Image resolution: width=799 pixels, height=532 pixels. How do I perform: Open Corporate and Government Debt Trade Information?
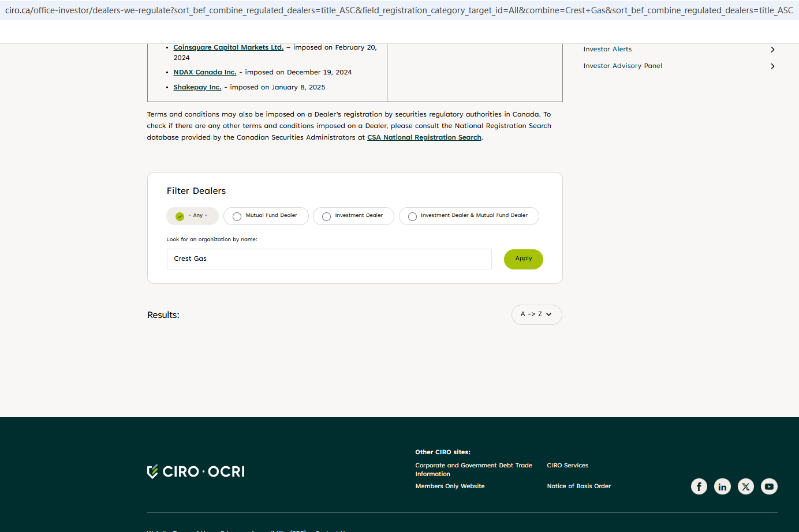pos(474,470)
